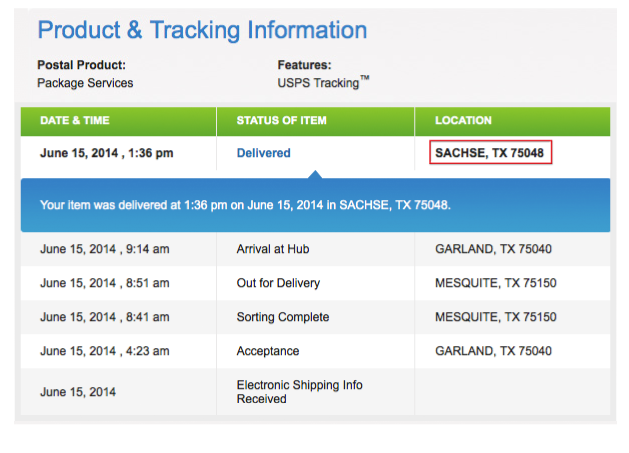Viewport: 629px width, 453px height.
Task: Click the Product & Tracking Information heading
Action: 202,30
